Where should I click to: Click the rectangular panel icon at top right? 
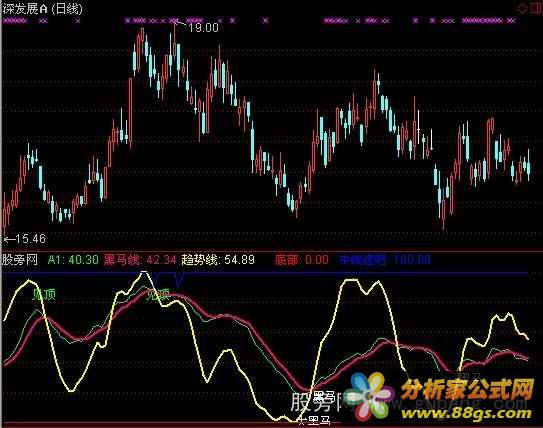(x=535, y=8)
